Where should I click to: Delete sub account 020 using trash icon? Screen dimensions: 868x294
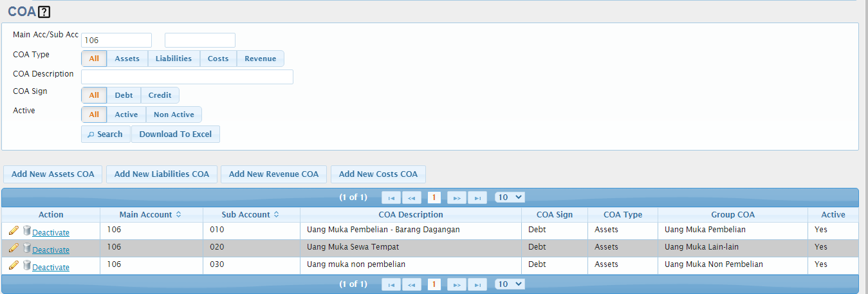pyautogui.click(x=27, y=248)
